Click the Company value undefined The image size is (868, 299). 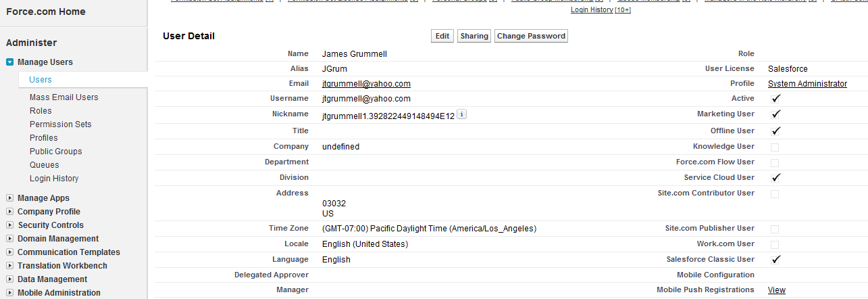(340, 147)
